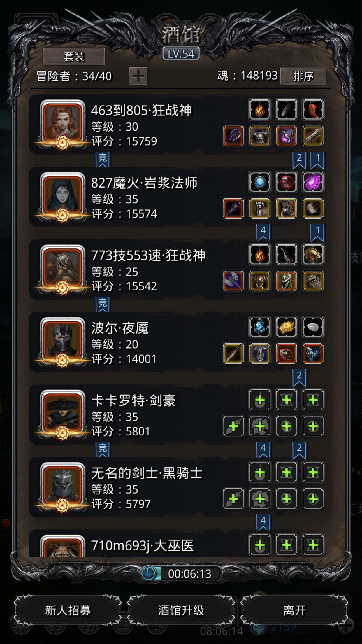Open the 排序 sort options

[x=303, y=76]
